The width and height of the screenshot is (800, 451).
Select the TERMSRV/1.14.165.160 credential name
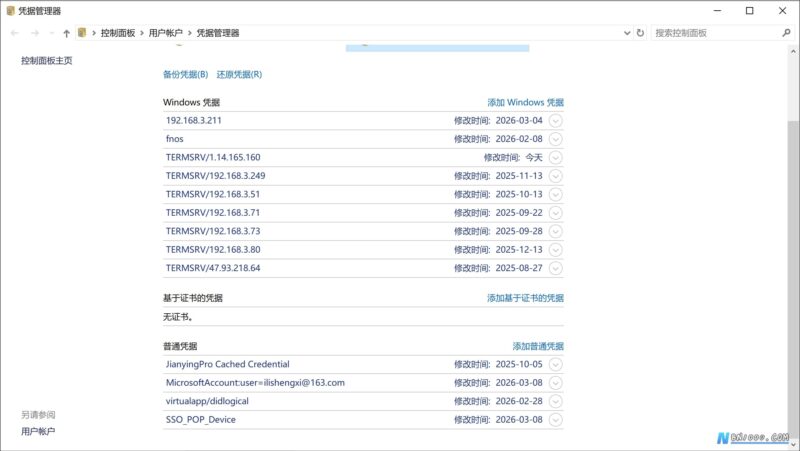tap(213, 157)
